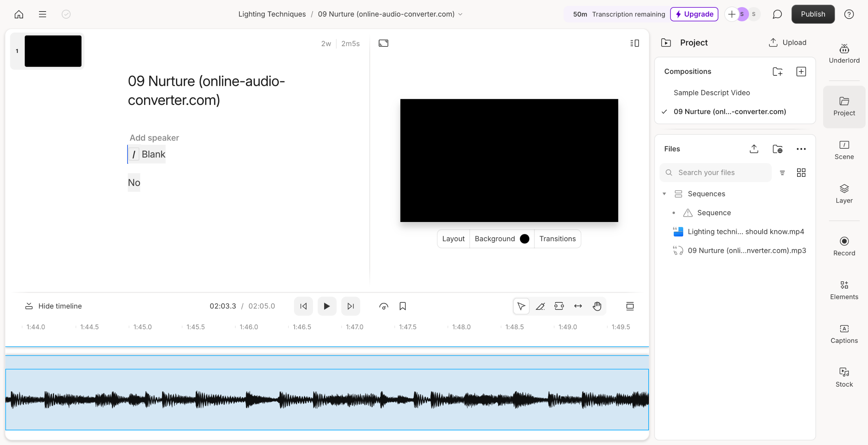Collapse the Sequences folder
868x445 pixels.
click(664, 194)
